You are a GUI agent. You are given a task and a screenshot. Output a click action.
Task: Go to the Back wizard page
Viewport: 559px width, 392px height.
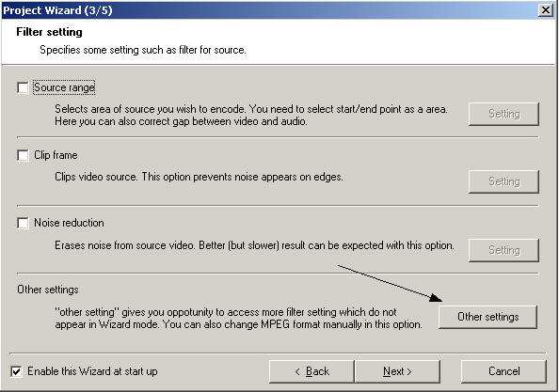tap(311, 371)
